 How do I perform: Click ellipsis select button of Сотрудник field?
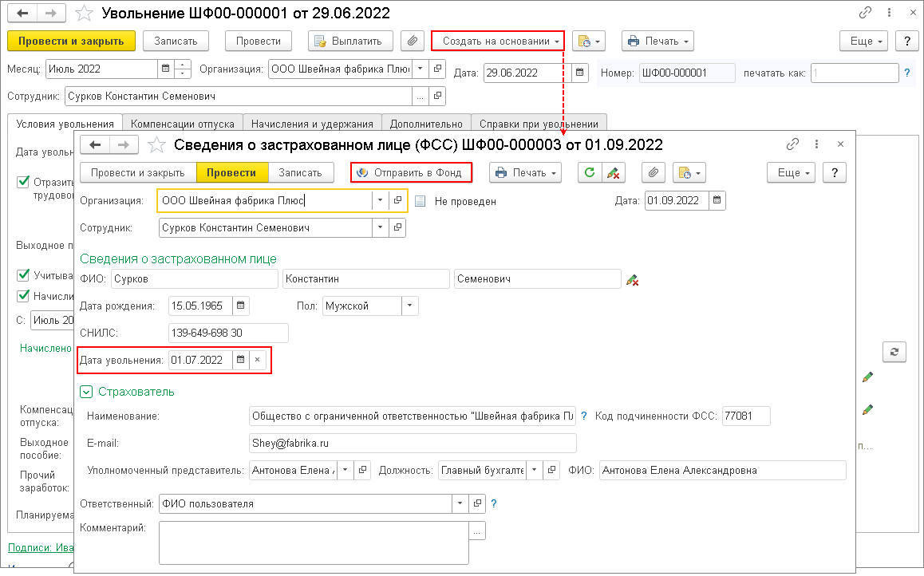pyautogui.click(x=421, y=96)
